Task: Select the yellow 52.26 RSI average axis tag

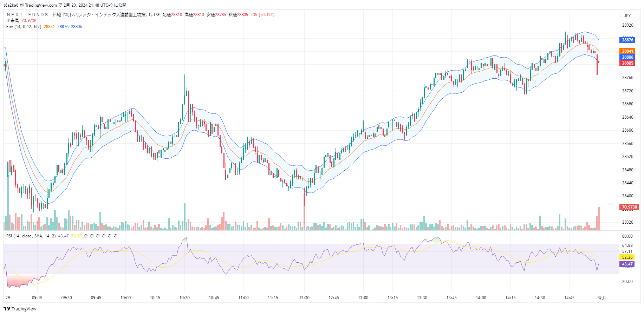Action: [x=627, y=257]
